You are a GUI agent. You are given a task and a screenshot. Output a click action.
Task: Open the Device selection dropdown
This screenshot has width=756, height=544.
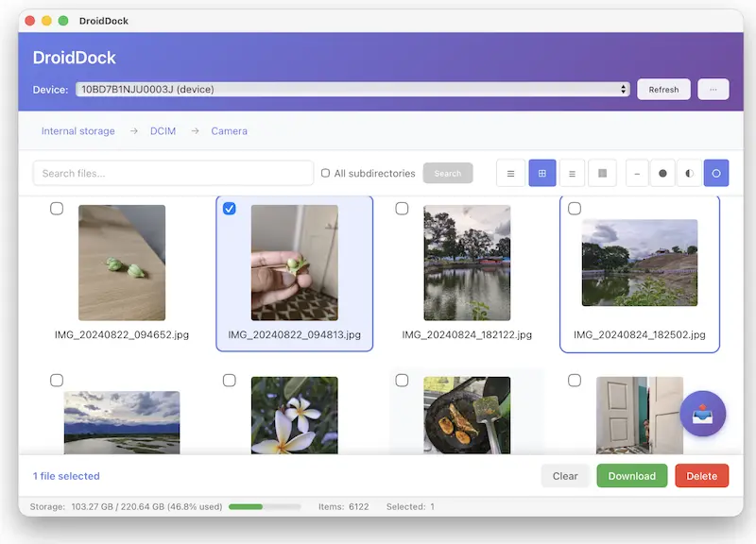point(352,90)
